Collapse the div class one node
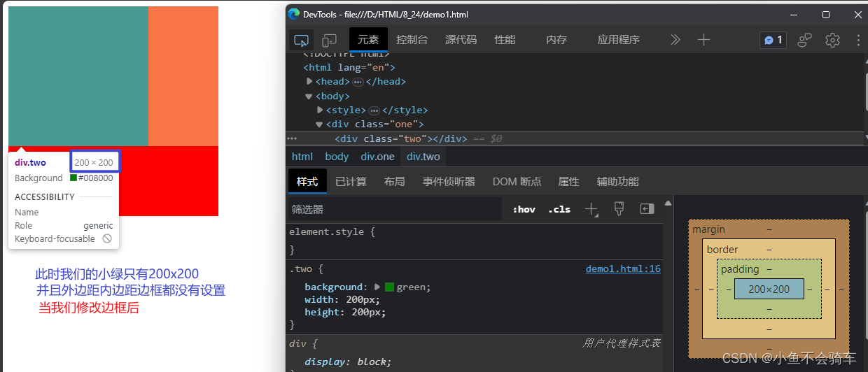The image size is (868, 372). point(319,124)
